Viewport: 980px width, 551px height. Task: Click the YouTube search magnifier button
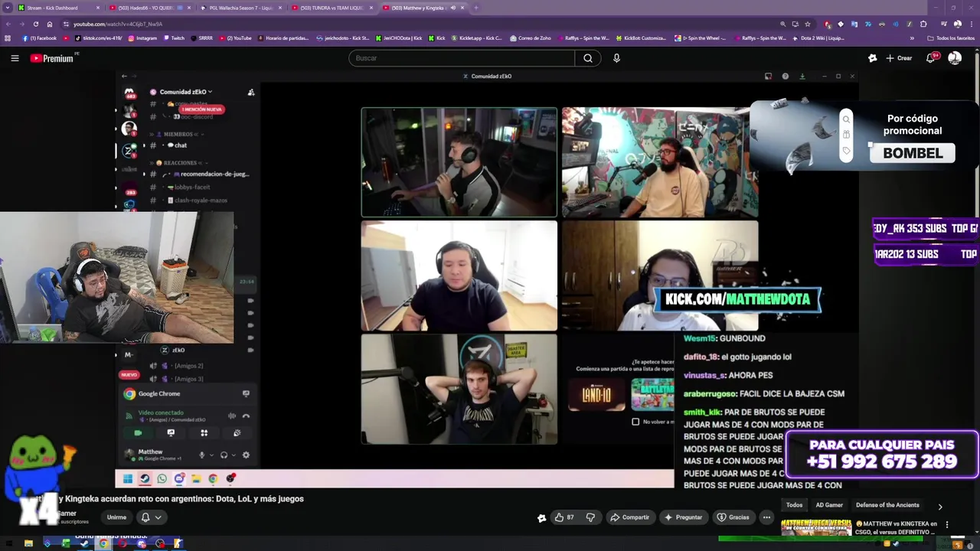click(588, 58)
